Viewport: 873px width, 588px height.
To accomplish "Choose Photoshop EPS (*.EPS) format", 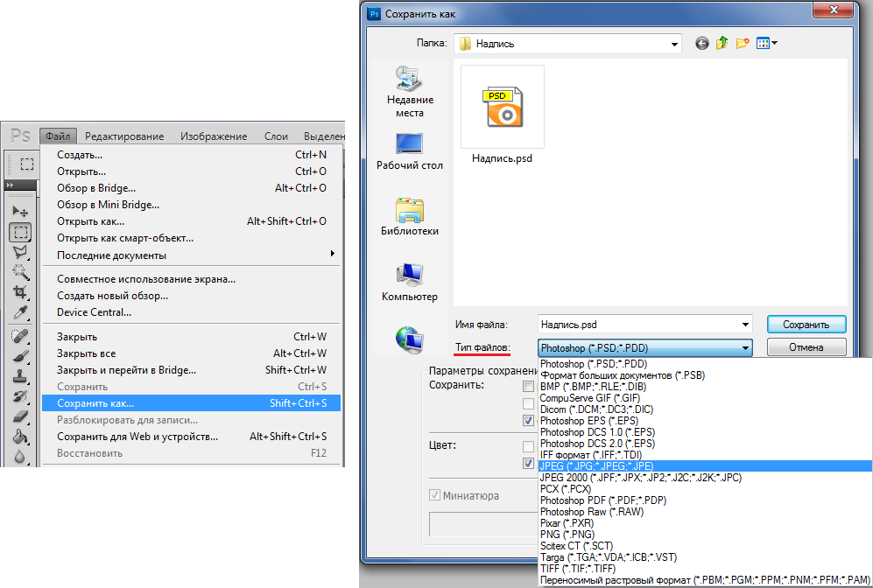I will point(705,421).
